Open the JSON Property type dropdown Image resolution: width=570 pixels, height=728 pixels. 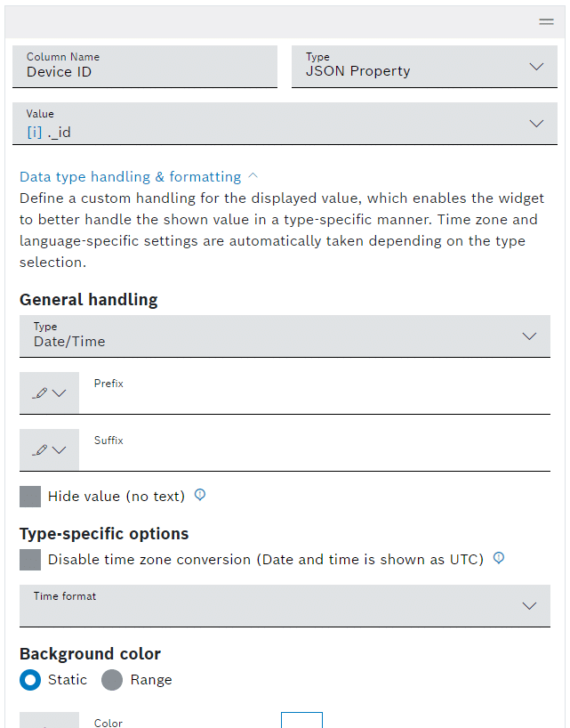[x=418, y=67]
